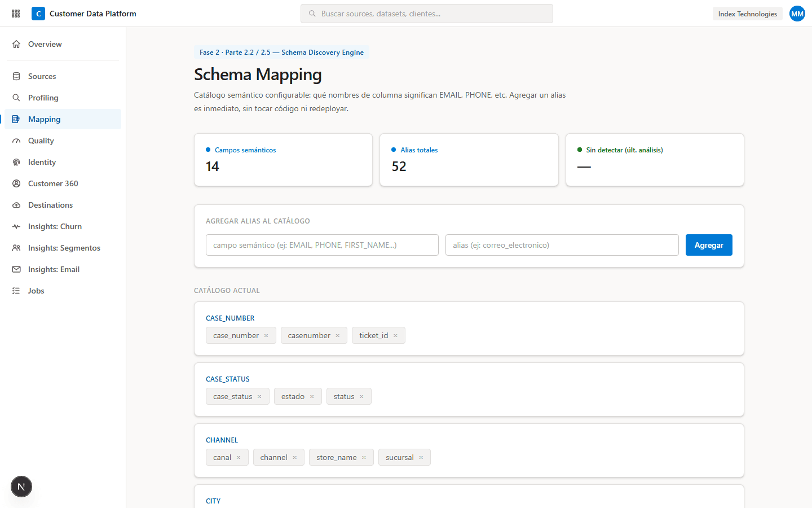Open the app launcher grid icon
The image size is (812, 508).
16,14
